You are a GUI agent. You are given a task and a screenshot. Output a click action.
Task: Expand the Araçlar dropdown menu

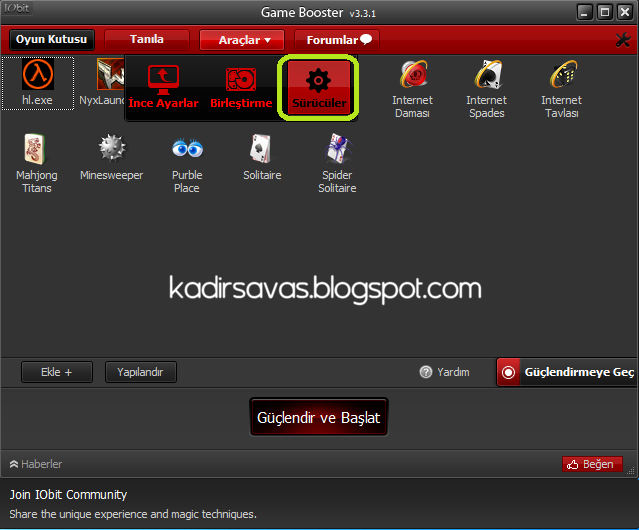(x=242, y=40)
